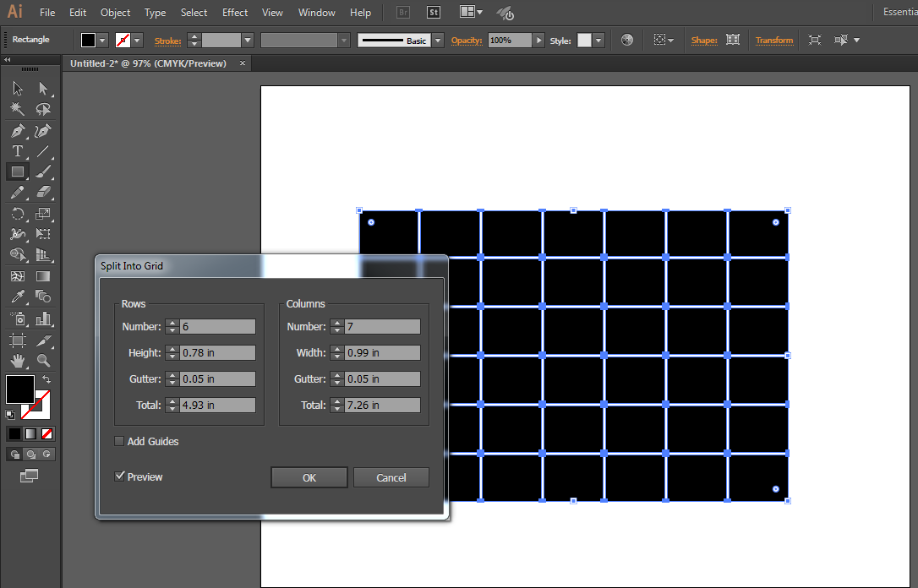Choose the Type tool in toolbox

pos(17,152)
